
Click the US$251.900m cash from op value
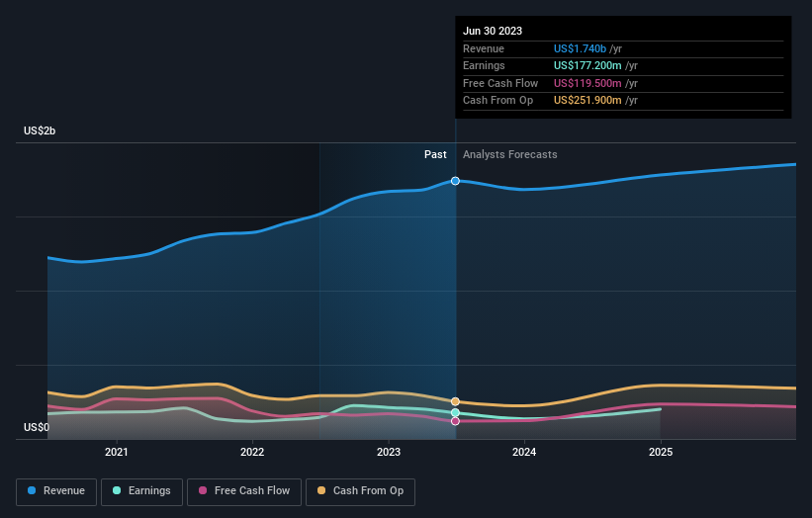coord(587,101)
